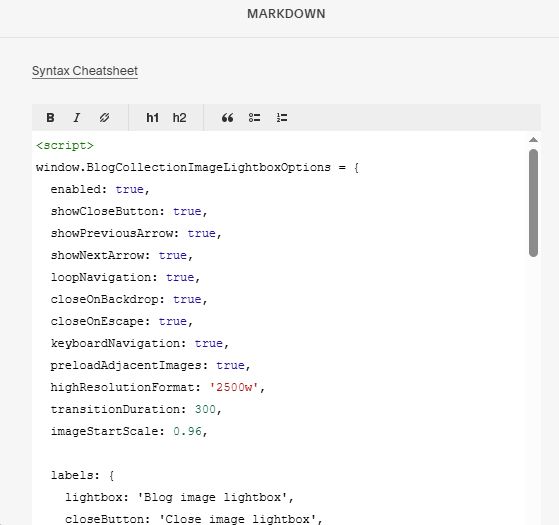Screen dimensions: 559x525
Task: Click the vertical scrollbar thumb in the editor
Action: [x=533, y=203]
